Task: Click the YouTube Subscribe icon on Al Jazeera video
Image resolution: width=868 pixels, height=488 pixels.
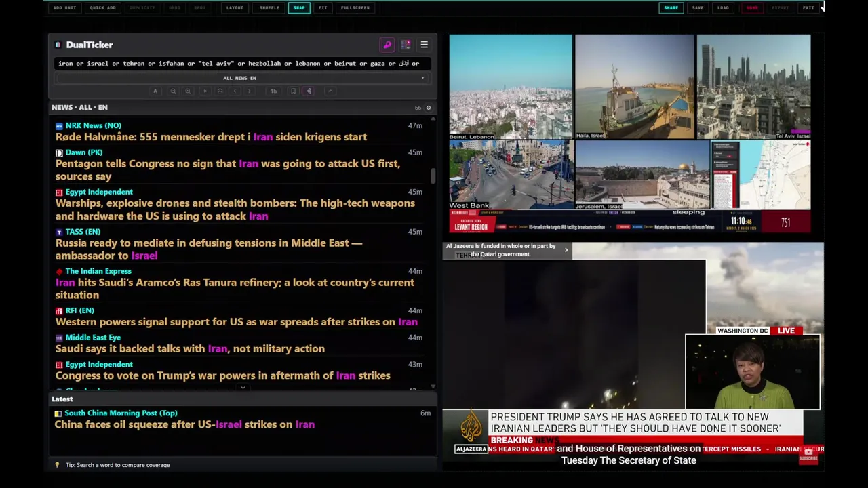Action: tap(808, 454)
